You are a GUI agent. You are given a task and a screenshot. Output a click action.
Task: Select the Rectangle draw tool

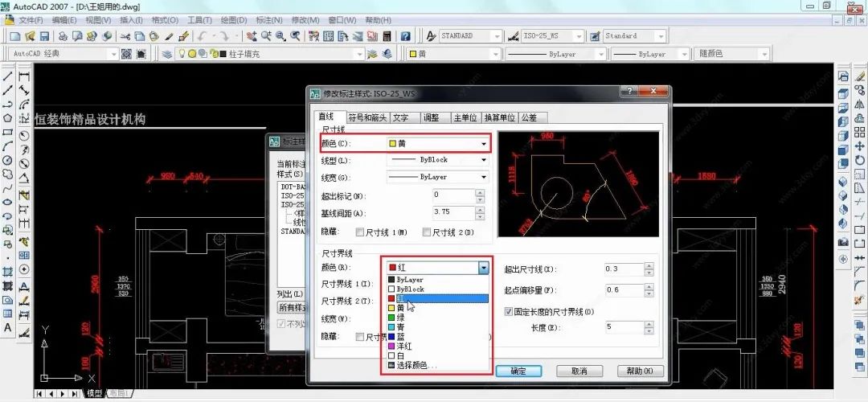8,133
